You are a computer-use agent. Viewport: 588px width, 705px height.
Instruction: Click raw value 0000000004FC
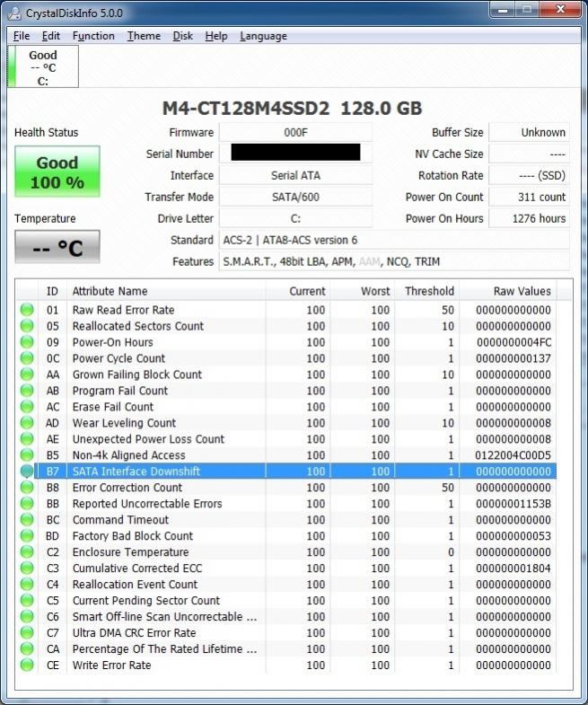[x=513, y=342]
